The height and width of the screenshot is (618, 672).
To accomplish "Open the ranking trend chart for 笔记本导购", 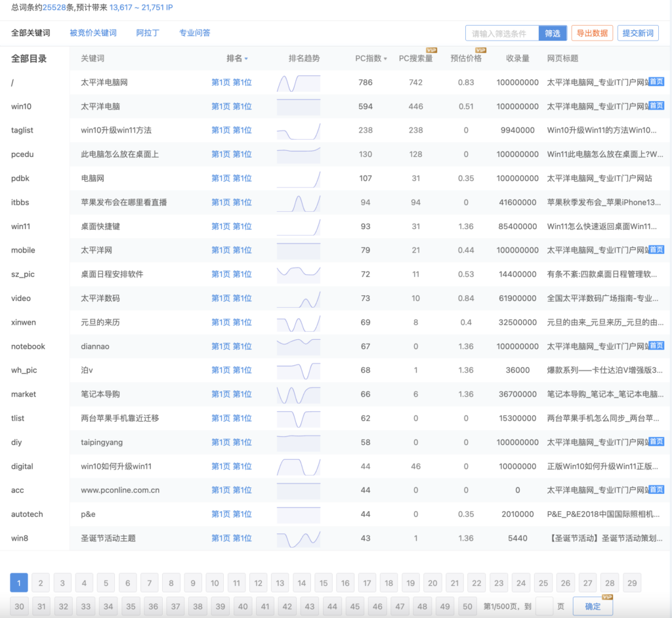I will [x=299, y=394].
